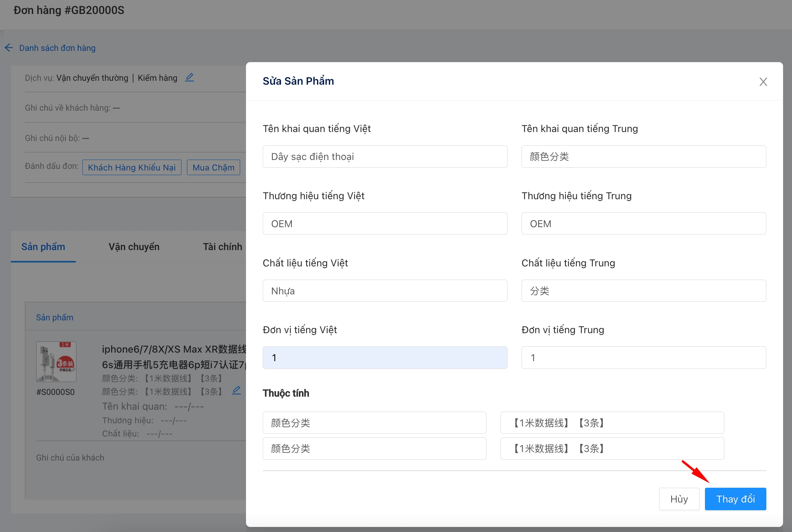792x532 pixels.
Task: Click the Thay đổi button
Action: click(735, 499)
